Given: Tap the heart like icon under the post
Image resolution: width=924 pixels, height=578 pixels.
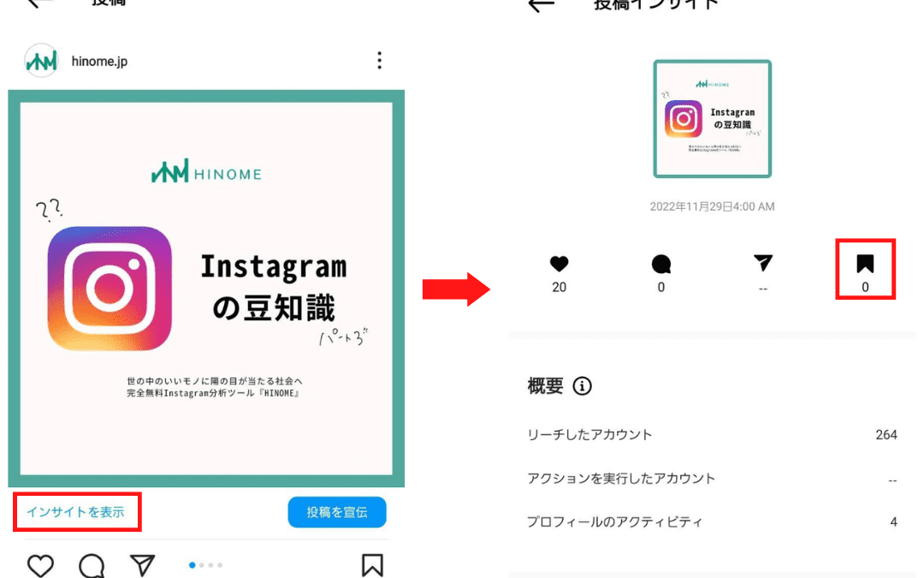Looking at the screenshot, I should coord(41,566).
